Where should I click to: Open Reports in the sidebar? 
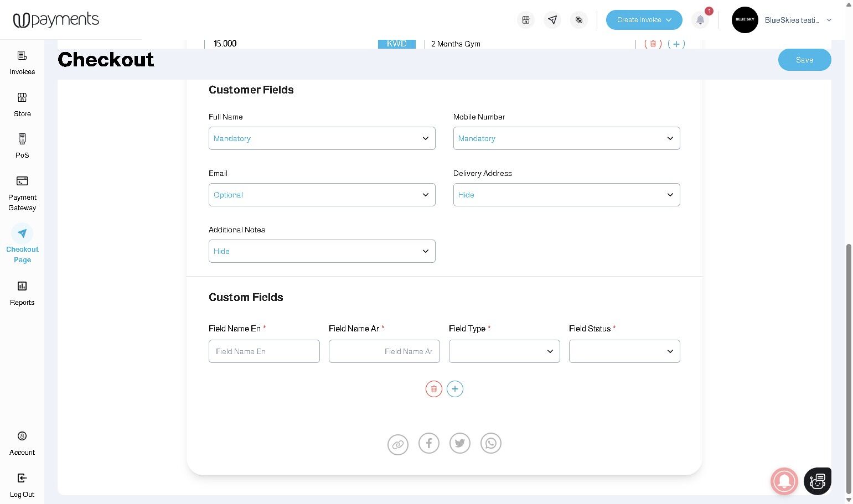[x=22, y=294]
